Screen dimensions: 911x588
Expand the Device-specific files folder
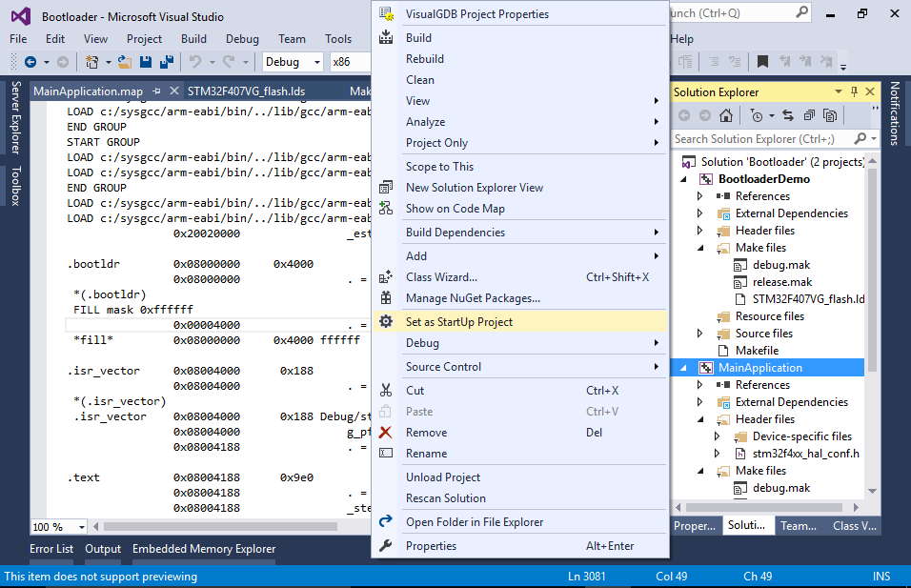point(717,436)
